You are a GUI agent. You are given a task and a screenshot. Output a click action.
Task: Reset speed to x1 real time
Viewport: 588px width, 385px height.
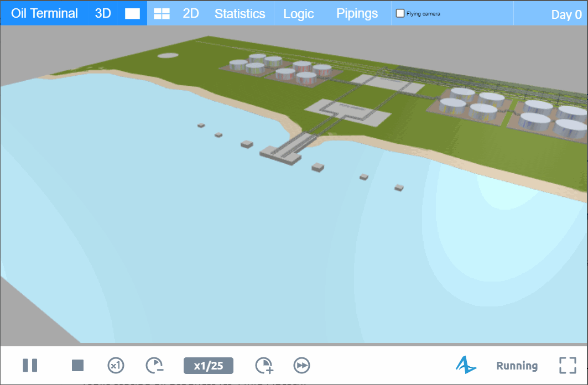tap(116, 365)
